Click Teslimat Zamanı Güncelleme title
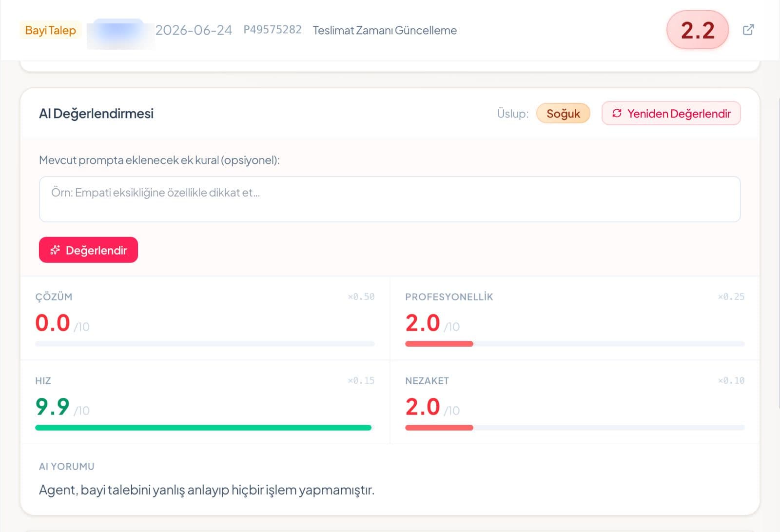780x532 pixels. (x=385, y=30)
